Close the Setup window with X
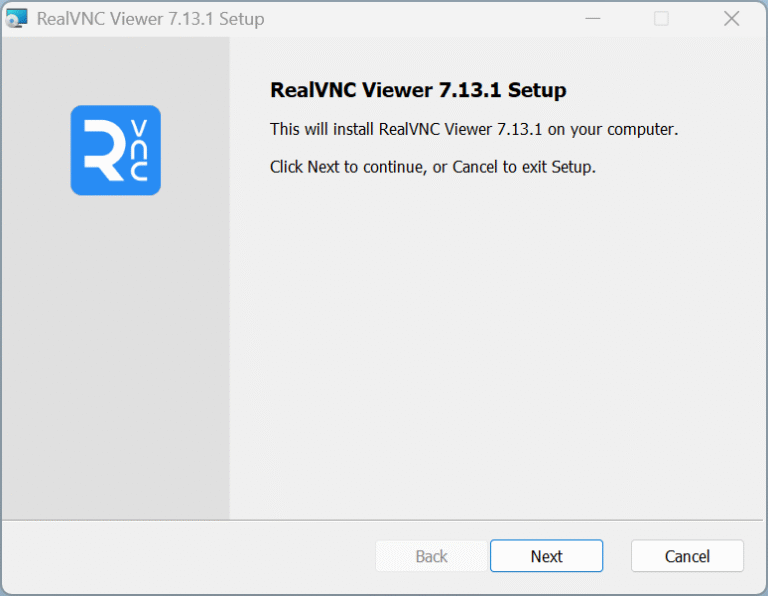The height and width of the screenshot is (596, 768). [x=732, y=19]
